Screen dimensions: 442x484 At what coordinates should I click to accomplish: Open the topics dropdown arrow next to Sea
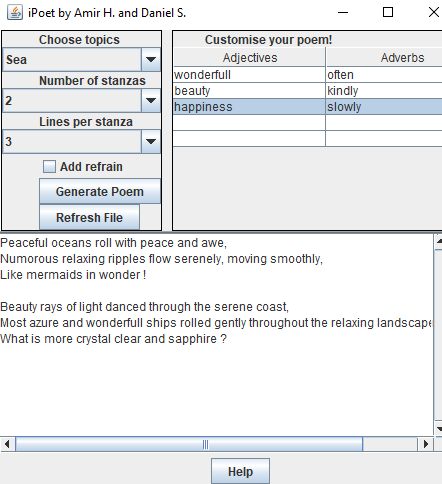pos(151,60)
